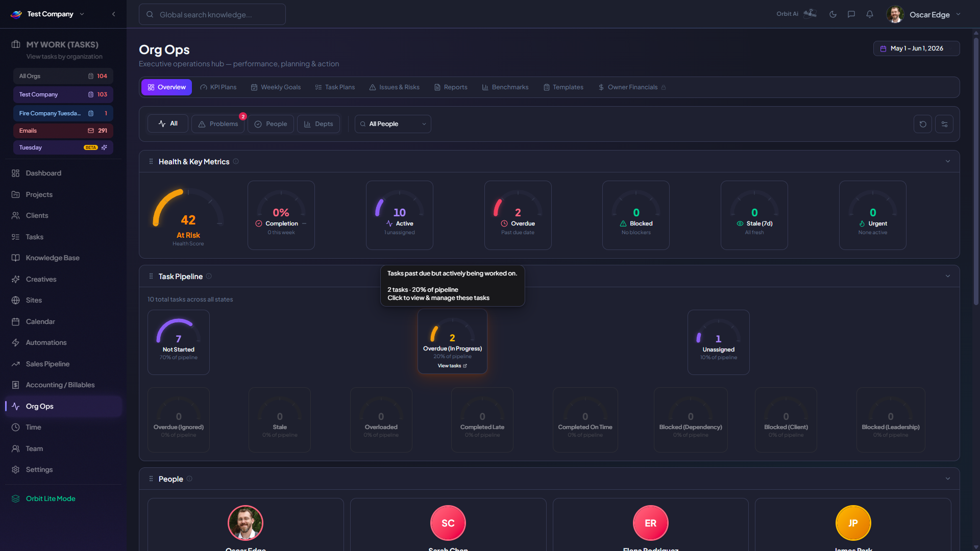
Task: Grab the Health & Key Metrics drag handle
Action: [x=151, y=162]
